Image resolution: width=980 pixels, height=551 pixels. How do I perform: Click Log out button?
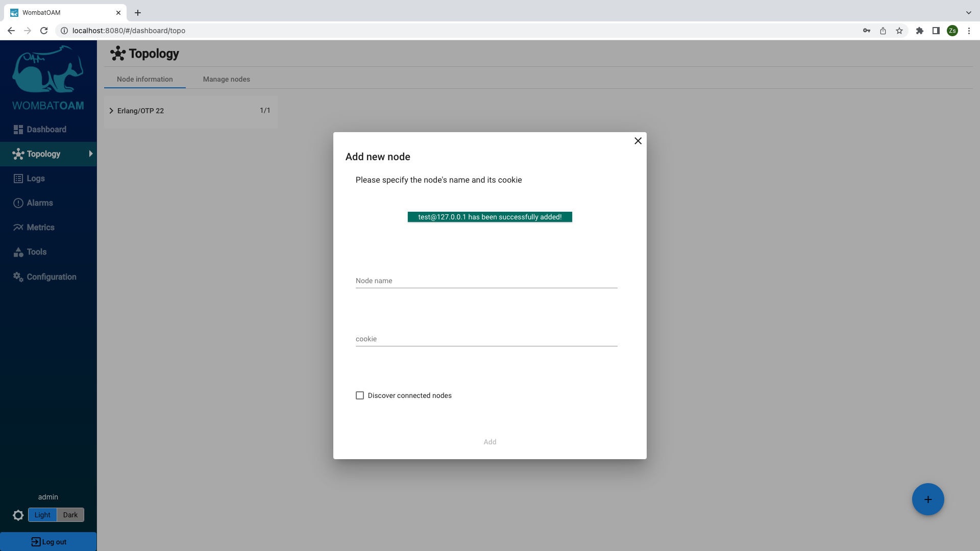tap(48, 542)
